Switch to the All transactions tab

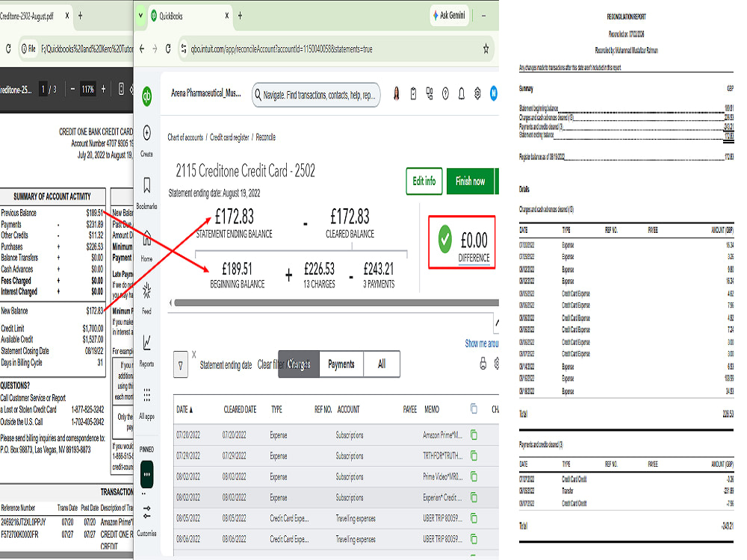[382, 364]
